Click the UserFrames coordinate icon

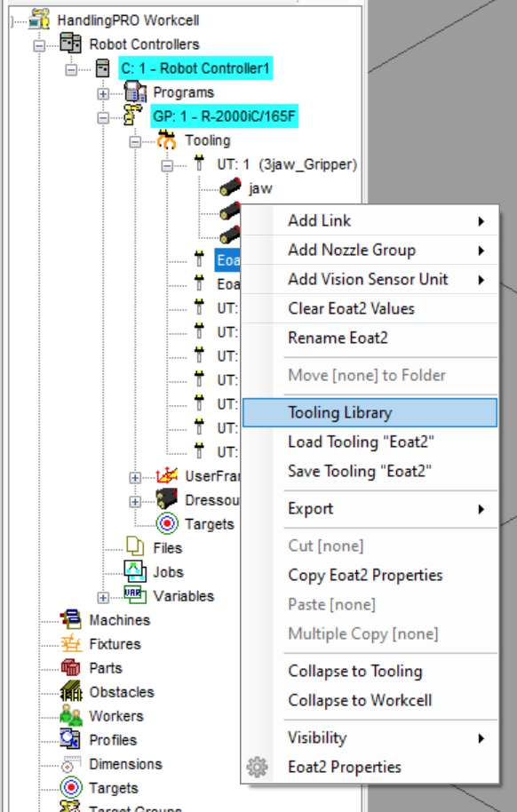(x=167, y=475)
